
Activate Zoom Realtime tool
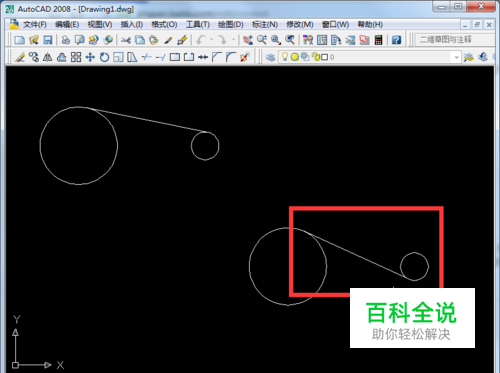[x=262, y=40]
